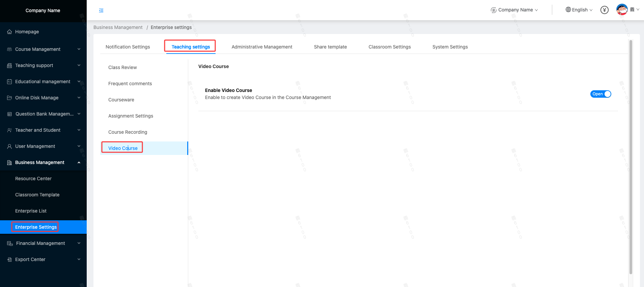644x287 pixels.
Task: Click the yen currency icon
Action: tap(604, 10)
